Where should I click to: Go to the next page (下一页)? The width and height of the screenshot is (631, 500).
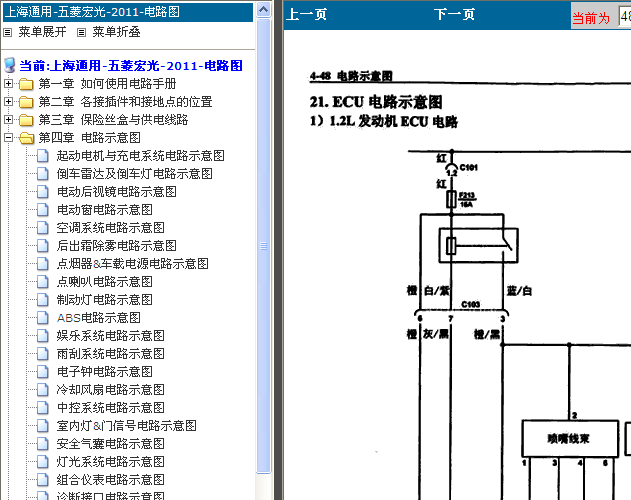454,14
